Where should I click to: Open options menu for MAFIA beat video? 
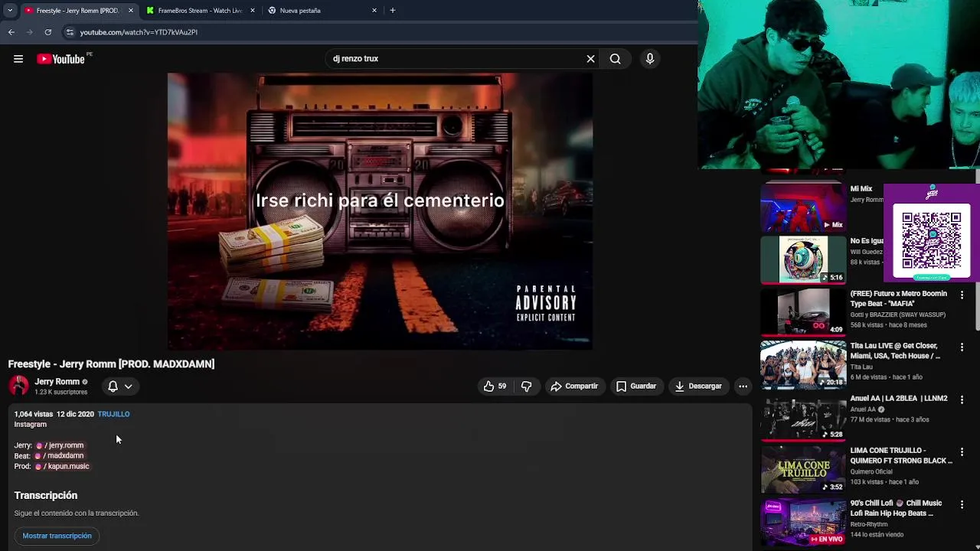click(962, 295)
